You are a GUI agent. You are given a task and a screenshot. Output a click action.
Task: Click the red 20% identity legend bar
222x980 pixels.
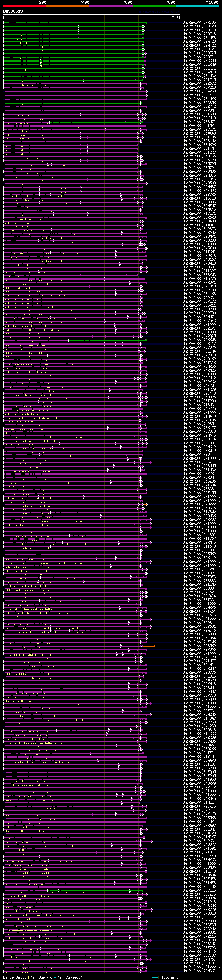click(x=25, y=6)
